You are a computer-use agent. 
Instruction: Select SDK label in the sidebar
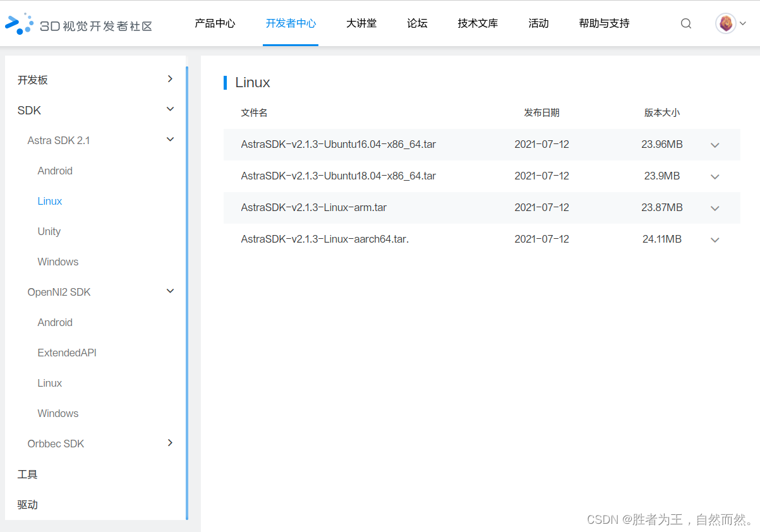[29, 110]
